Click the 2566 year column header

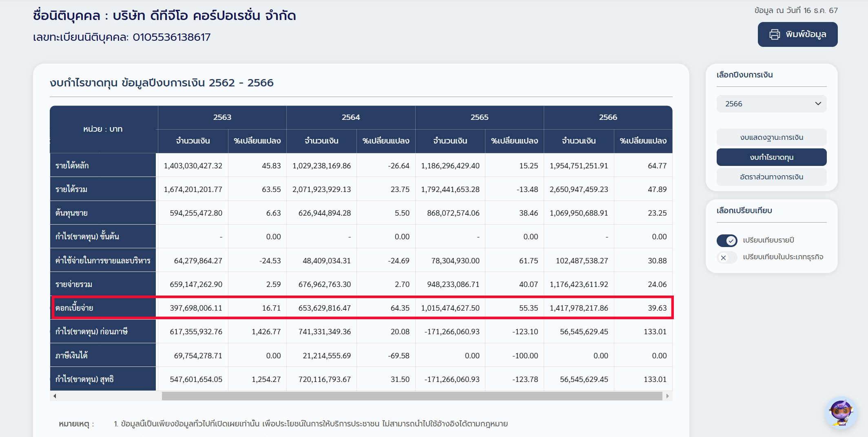(x=608, y=117)
